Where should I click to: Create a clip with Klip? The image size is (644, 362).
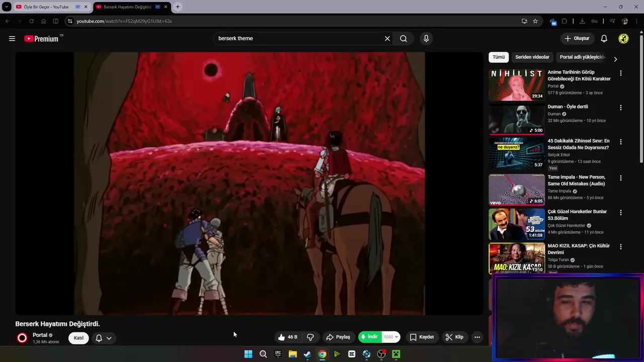(x=454, y=337)
